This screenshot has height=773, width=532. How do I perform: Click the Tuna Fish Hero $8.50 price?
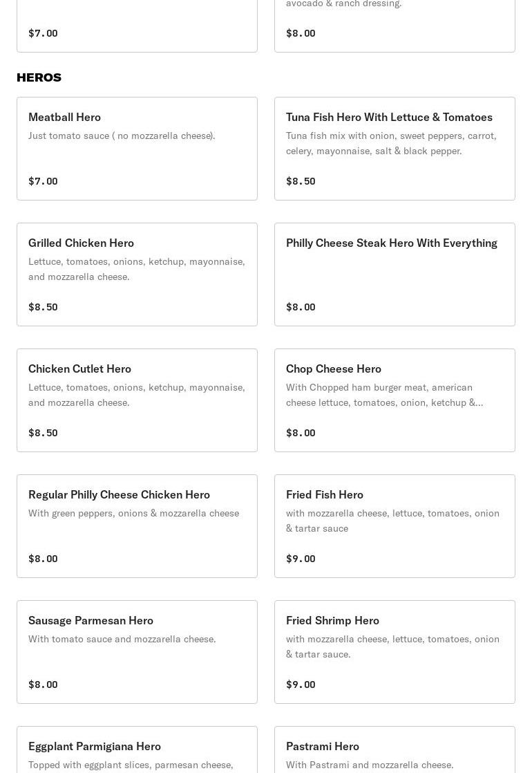(301, 181)
